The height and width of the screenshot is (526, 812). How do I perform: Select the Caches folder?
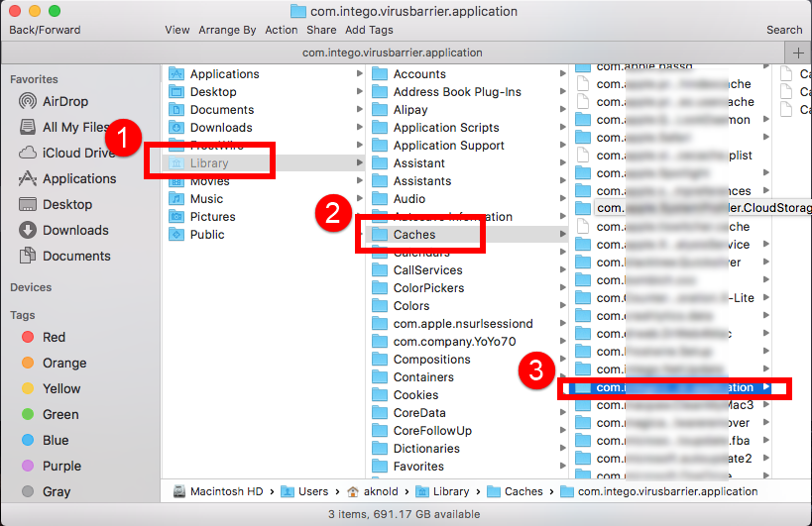coord(413,235)
